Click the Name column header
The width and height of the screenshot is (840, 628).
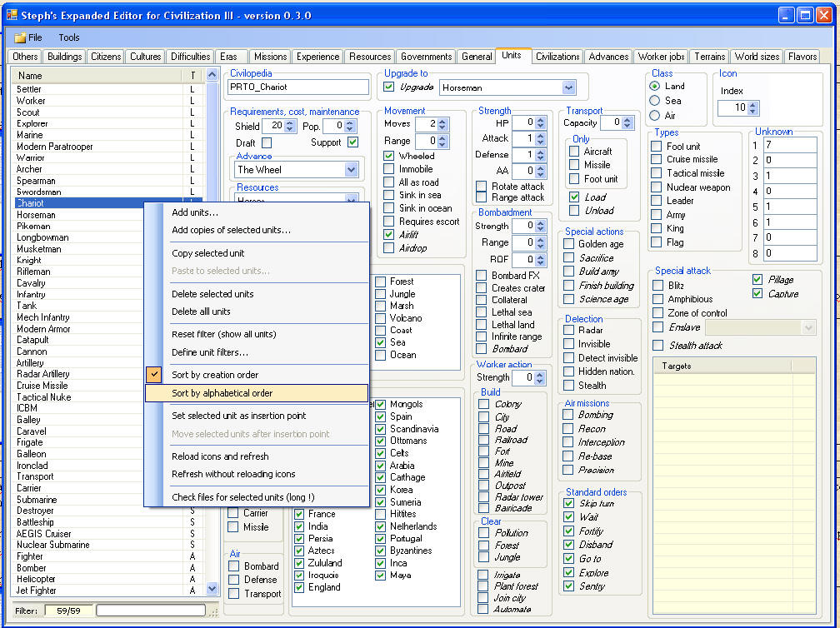[97, 76]
